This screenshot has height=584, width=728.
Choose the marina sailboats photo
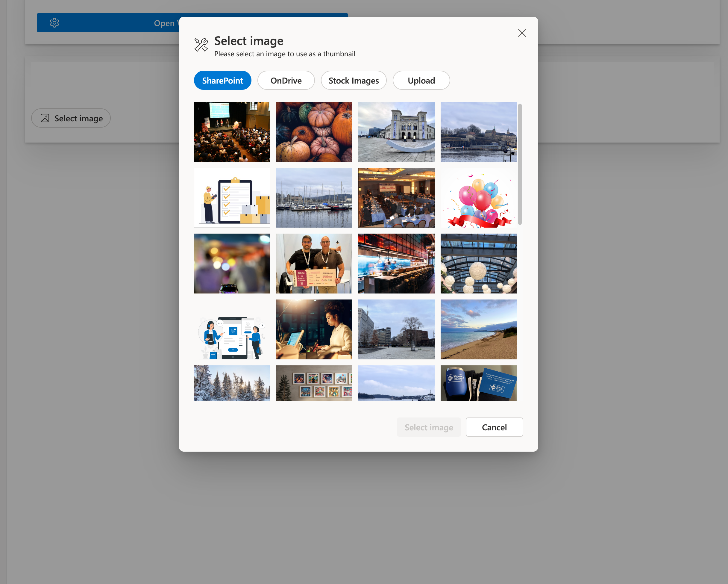click(314, 198)
